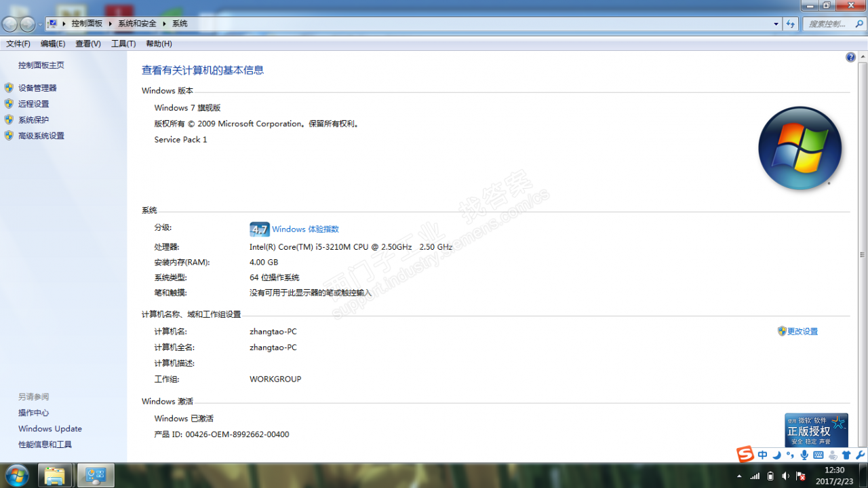This screenshot has width=868, height=488.
Task: Toggle the Chinese punctuation mode icon
Action: (790, 455)
